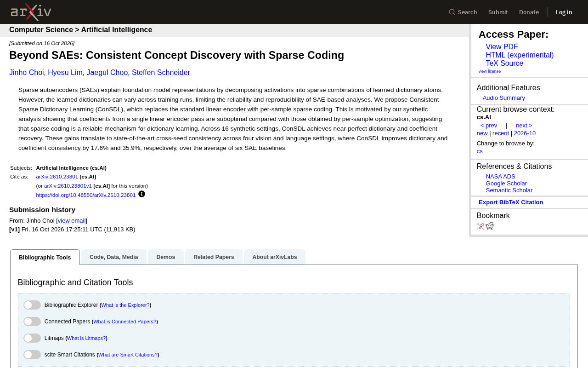The width and height of the screenshot is (588, 368).
Task: Toggle scite Smart Citations on
Action: [32, 355]
